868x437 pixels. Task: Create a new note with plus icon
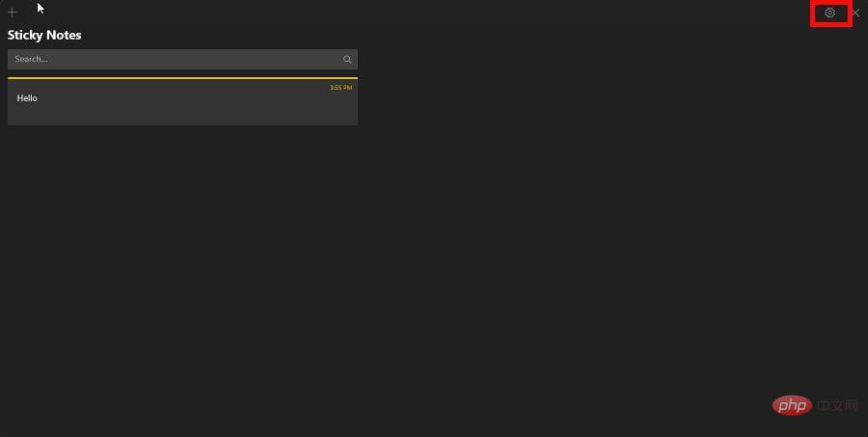(x=13, y=13)
